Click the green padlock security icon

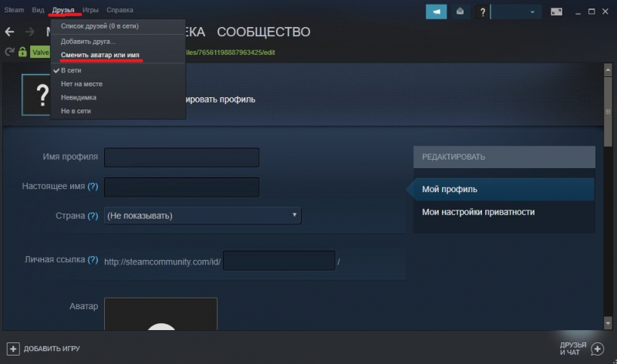(22, 52)
